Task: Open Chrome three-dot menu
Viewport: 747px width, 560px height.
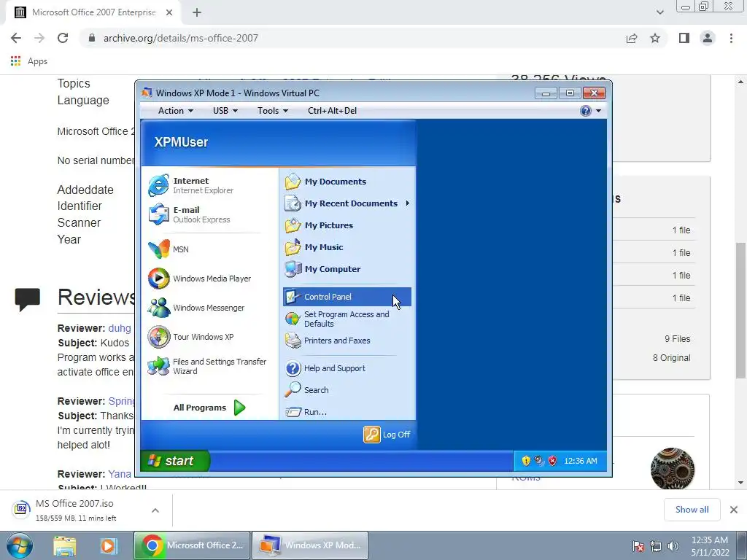Action: point(731,38)
